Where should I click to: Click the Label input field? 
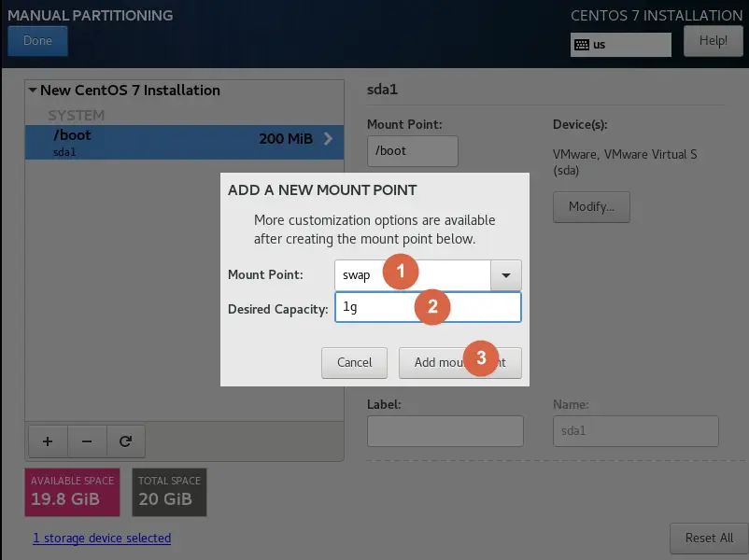point(445,431)
